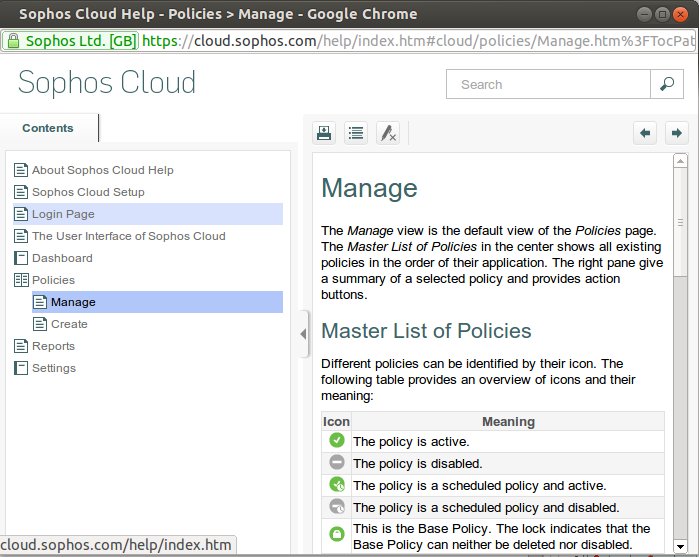Click into the Search input field

coord(548,84)
